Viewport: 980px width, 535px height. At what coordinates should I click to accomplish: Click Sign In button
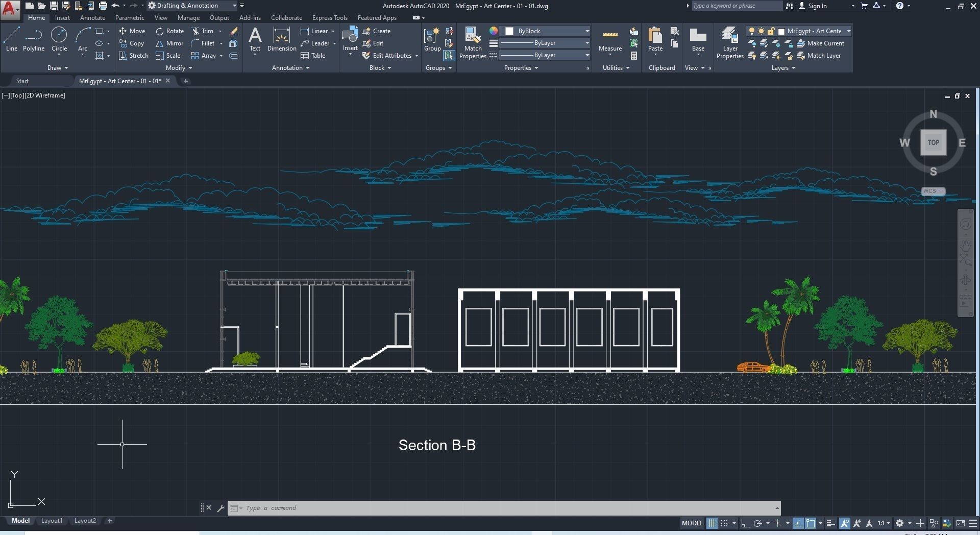pyautogui.click(x=813, y=6)
